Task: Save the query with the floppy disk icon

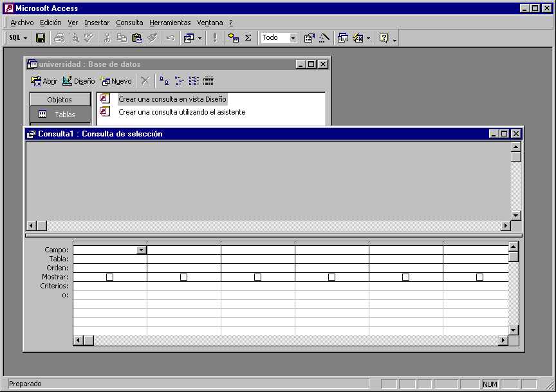Action: pyautogui.click(x=41, y=37)
